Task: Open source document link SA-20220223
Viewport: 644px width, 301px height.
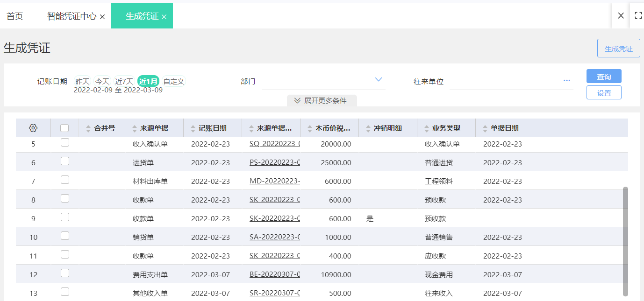Action: tap(275, 237)
